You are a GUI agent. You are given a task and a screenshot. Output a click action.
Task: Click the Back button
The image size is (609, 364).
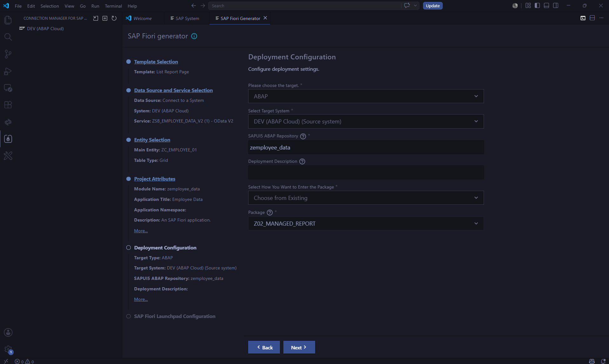tap(264, 347)
